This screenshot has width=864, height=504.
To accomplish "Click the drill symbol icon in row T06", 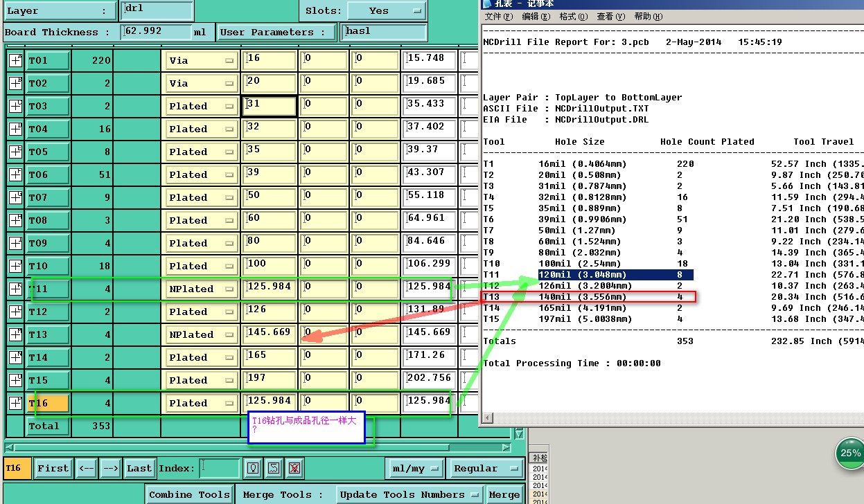I will (15, 175).
